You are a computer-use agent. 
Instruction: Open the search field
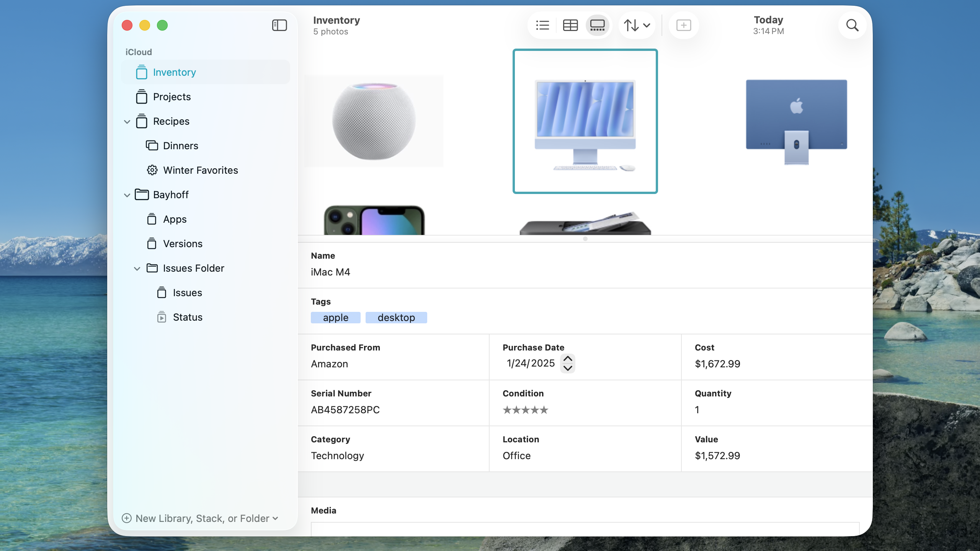pyautogui.click(x=851, y=25)
